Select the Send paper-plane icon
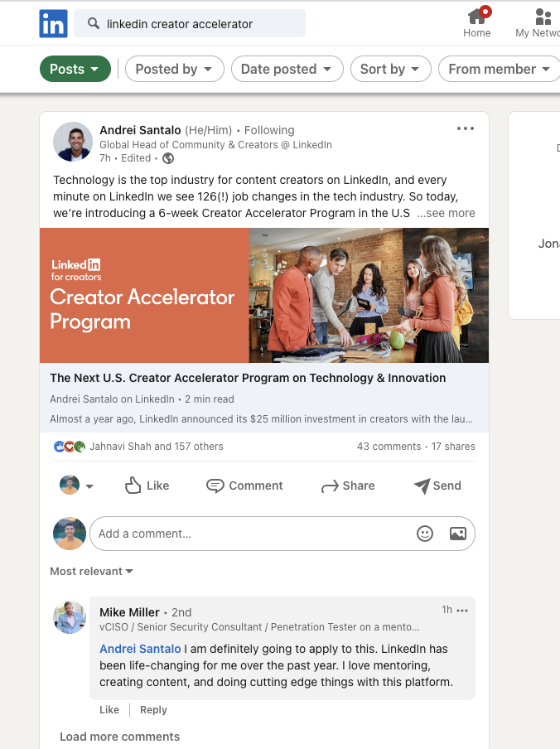The height and width of the screenshot is (749, 560). [421, 486]
